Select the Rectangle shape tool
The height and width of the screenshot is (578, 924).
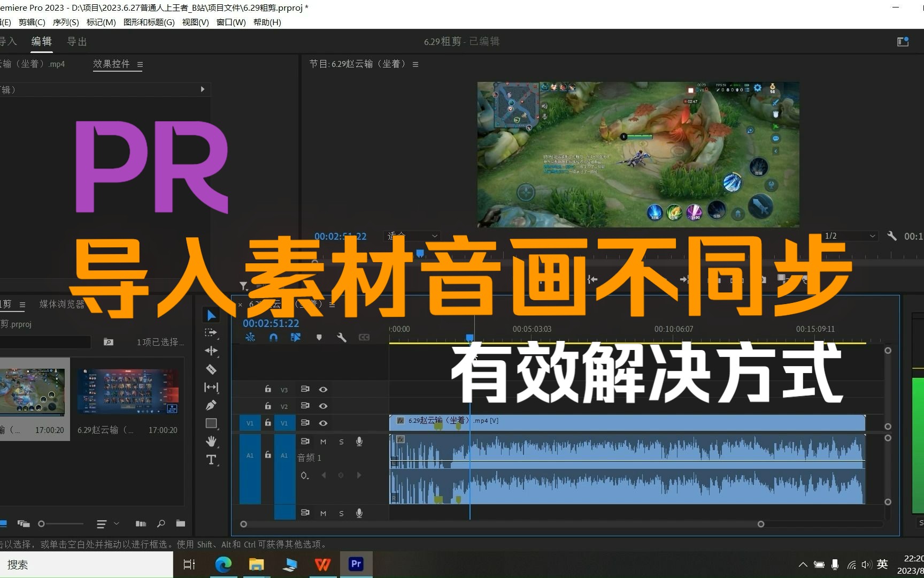point(211,423)
